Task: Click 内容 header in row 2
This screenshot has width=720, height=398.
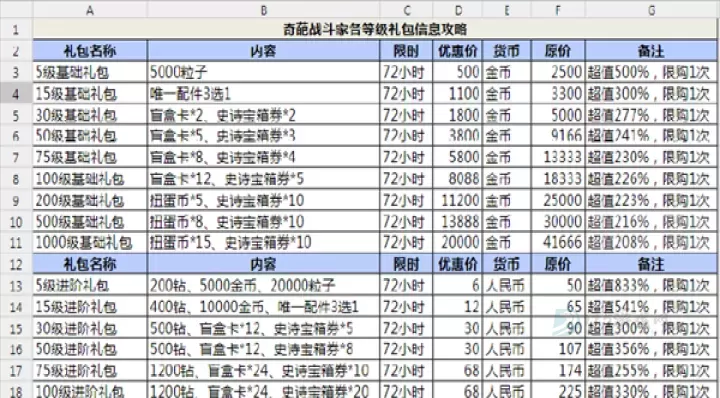Action: 264,51
